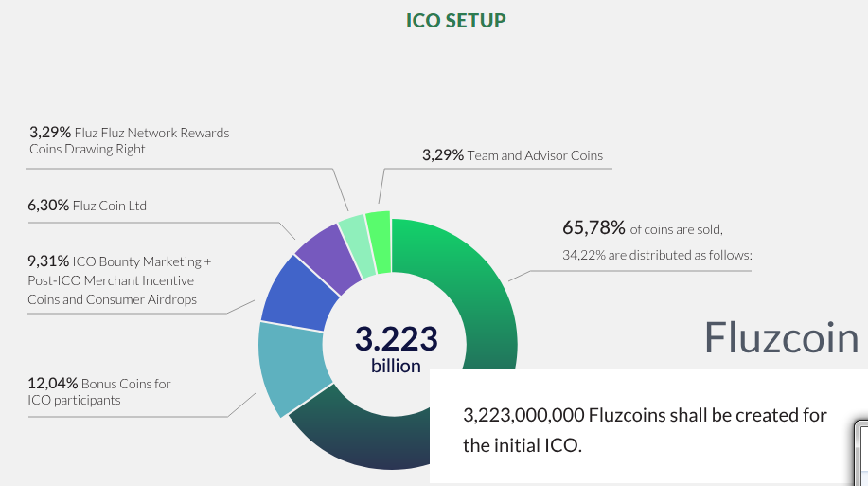Screen dimensions: 868x486
Task: Select the Bonus Coins for ICO participants label
Action: pos(125,384)
